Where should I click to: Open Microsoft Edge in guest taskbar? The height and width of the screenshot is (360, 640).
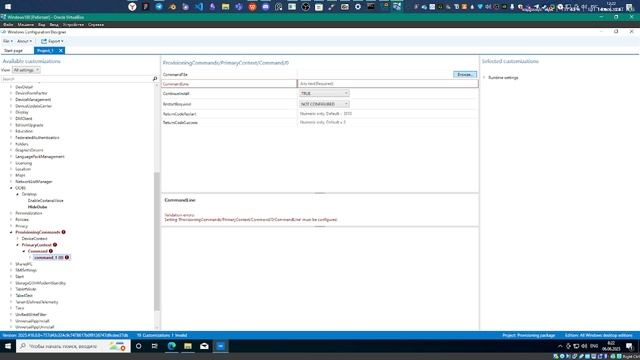[x=171, y=346]
